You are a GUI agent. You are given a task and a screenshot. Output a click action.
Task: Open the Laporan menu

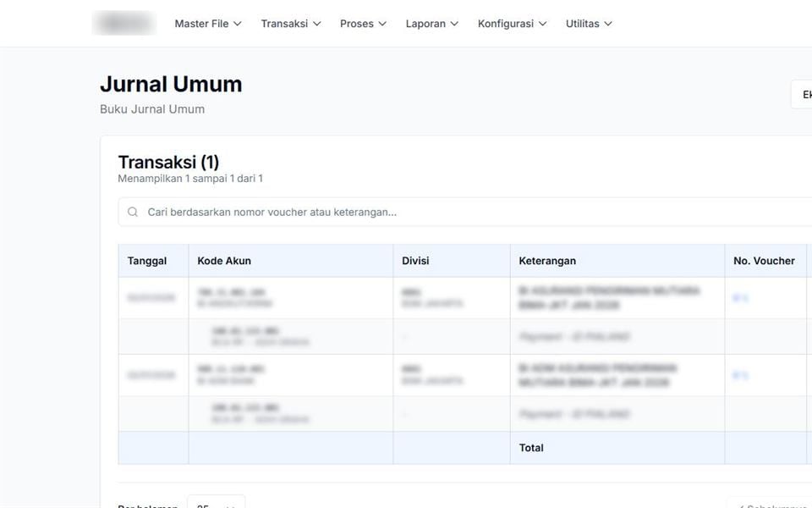pyautogui.click(x=432, y=24)
